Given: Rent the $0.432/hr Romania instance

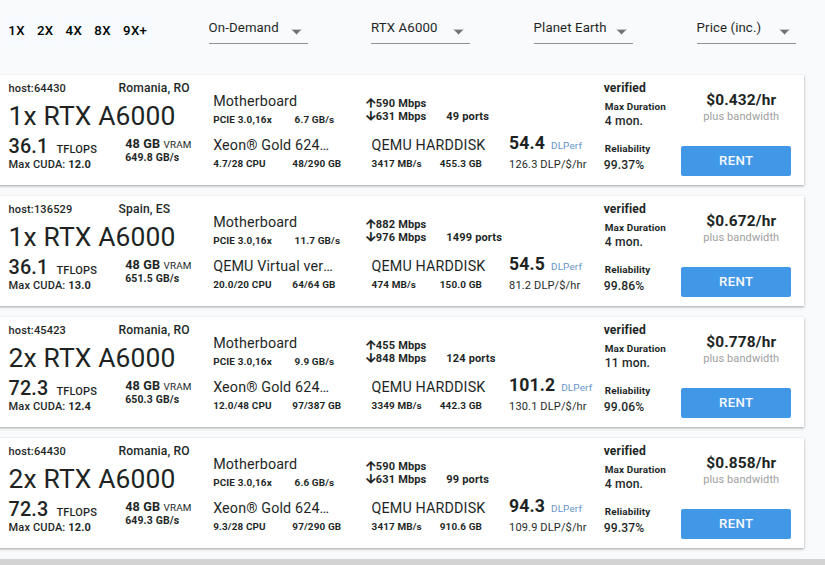Looking at the screenshot, I should 736,160.
